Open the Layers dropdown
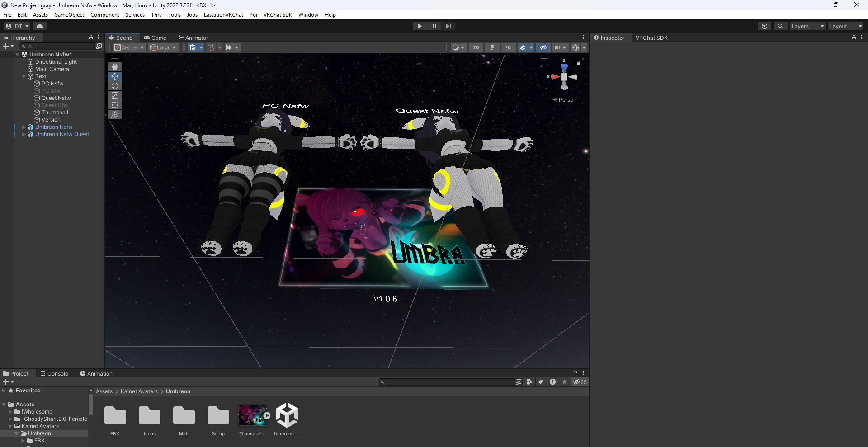The image size is (868, 447). pos(807,26)
